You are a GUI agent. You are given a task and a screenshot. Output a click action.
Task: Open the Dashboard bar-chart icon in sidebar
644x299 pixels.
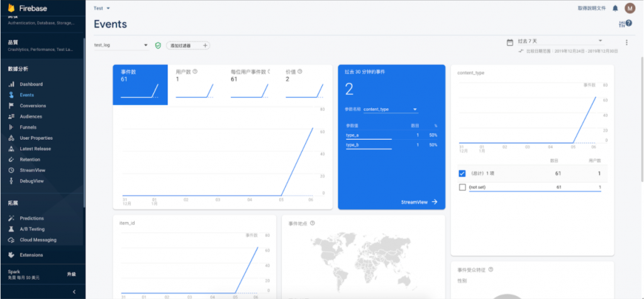pyautogui.click(x=11, y=84)
